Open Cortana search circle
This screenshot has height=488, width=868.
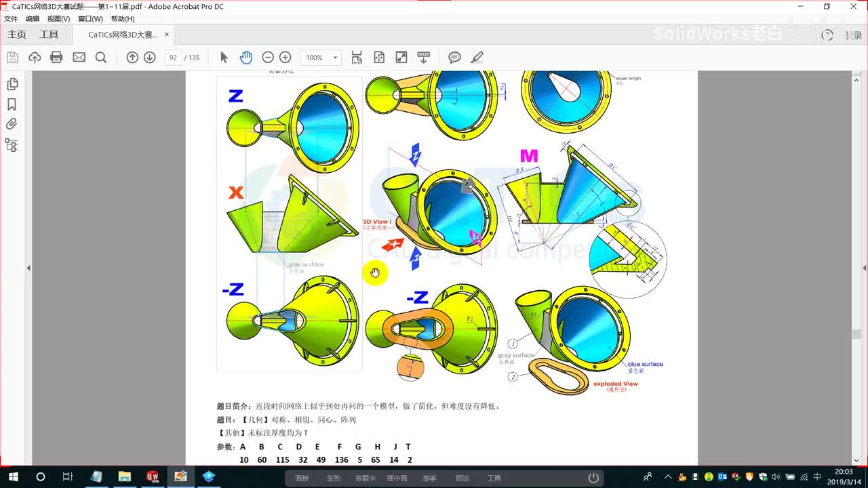pyautogui.click(x=40, y=477)
